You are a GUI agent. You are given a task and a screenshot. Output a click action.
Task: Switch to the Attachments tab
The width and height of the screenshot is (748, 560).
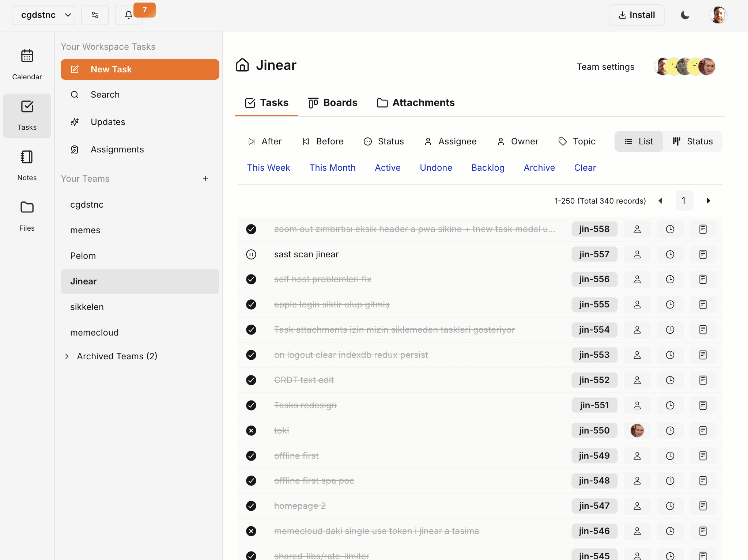[416, 103]
